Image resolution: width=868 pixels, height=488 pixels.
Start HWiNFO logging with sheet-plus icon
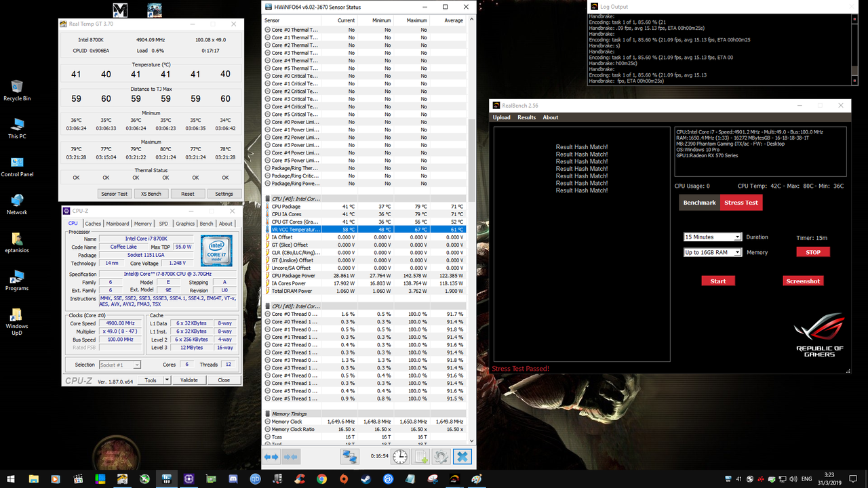point(421,457)
